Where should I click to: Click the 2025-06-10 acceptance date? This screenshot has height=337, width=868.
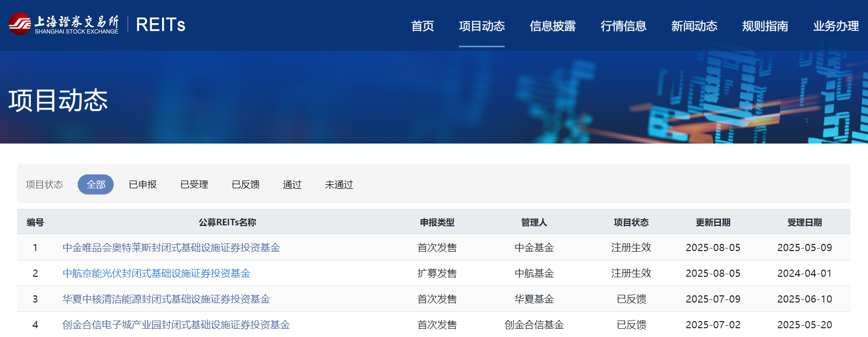[x=805, y=299]
